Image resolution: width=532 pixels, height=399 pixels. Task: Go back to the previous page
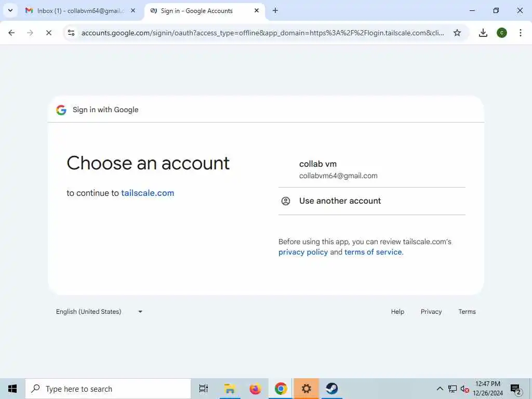click(11, 33)
